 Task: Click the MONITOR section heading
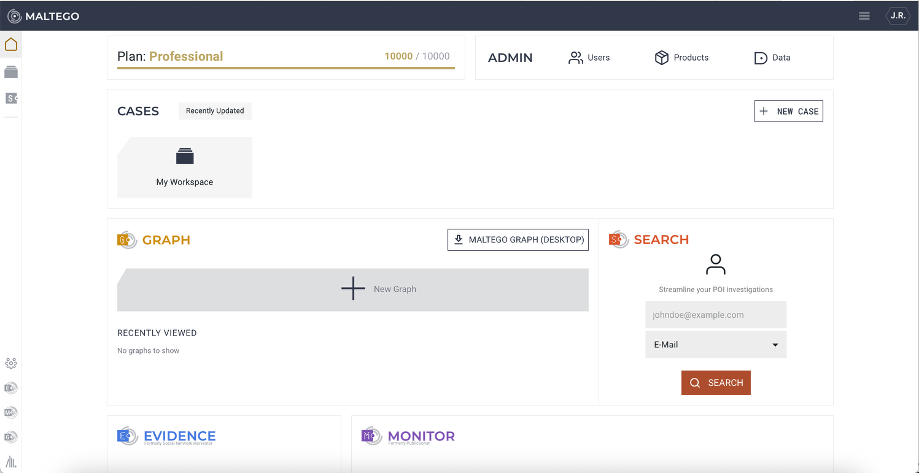[421, 436]
